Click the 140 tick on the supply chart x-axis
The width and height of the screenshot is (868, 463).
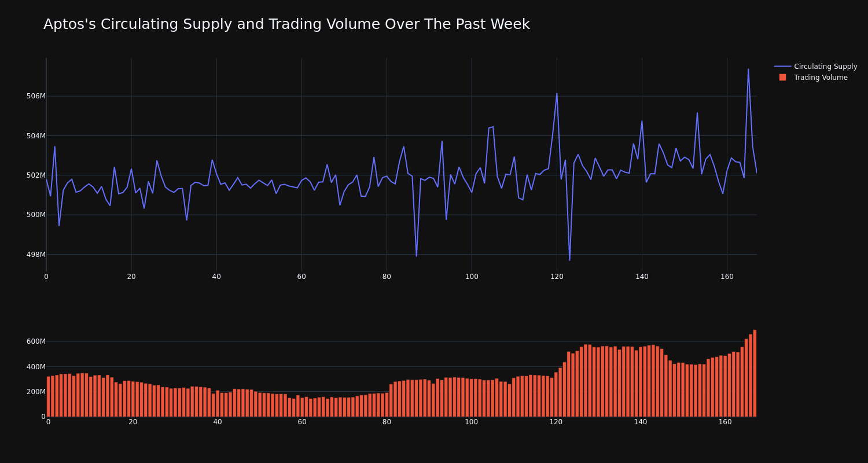click(642, 277)
